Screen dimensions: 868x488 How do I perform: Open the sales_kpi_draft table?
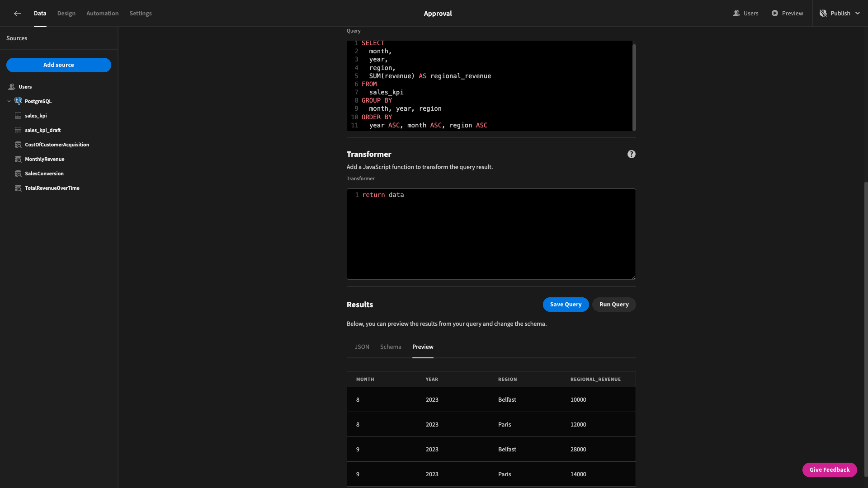pos(42,130)
